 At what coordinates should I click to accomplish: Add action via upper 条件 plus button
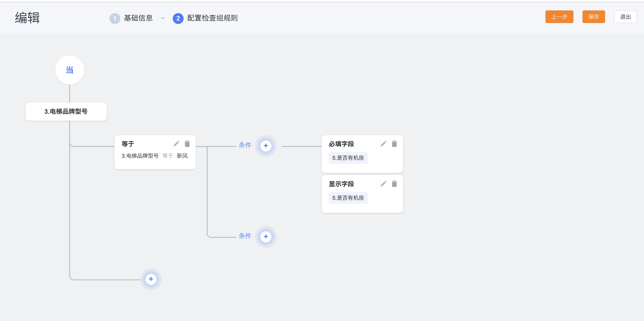pos(266,146)
